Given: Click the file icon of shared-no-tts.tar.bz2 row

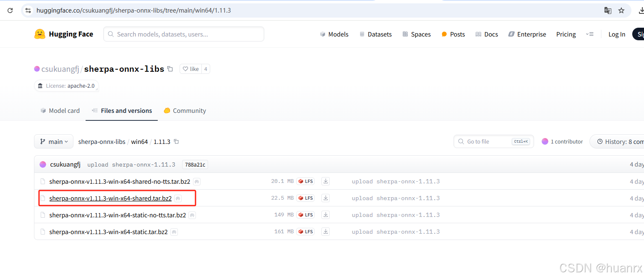Looking at the screenshot, I should [x=42, y=182].
